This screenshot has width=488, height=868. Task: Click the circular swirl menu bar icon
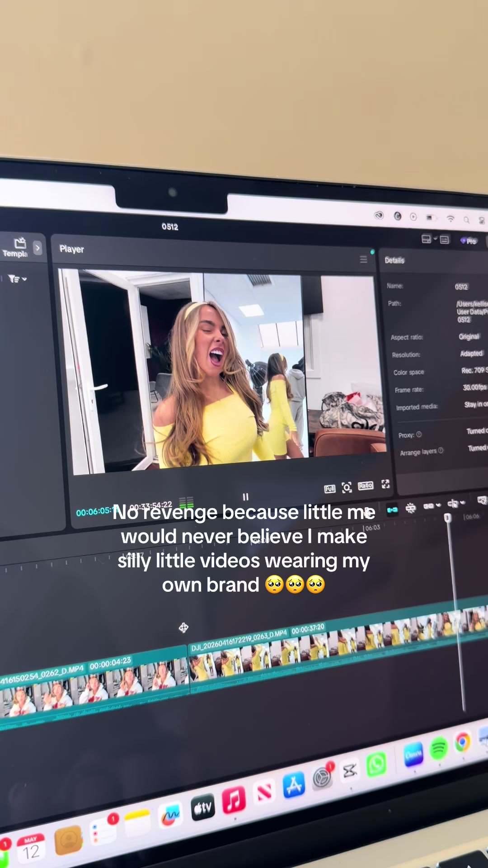pyautogui.click(x=398, y=216)
